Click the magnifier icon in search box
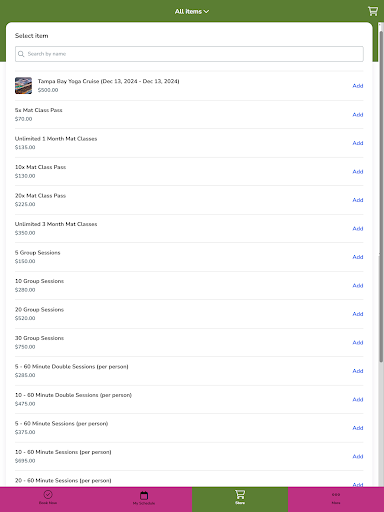The image size is (384, 512). click(x=21, y=54)
